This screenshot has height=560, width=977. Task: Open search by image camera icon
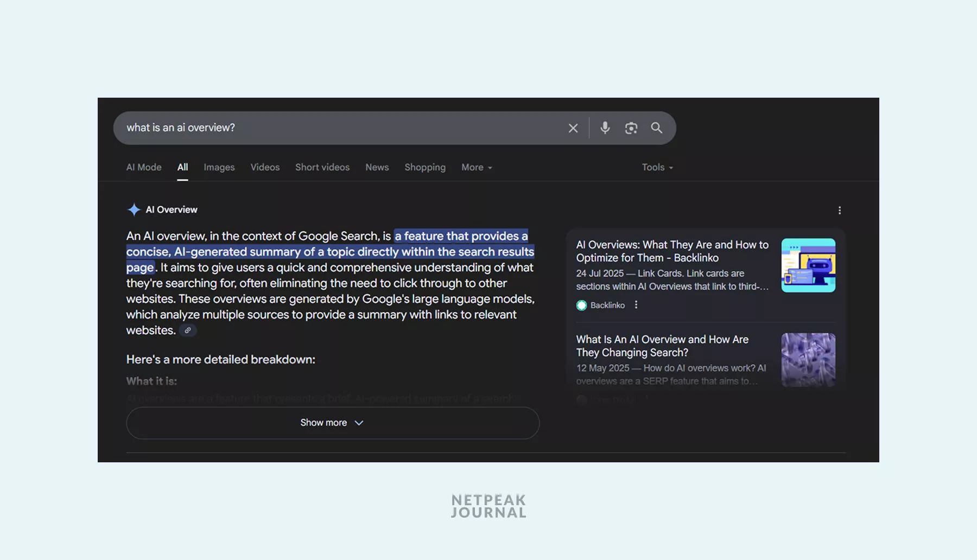point(631,128)
